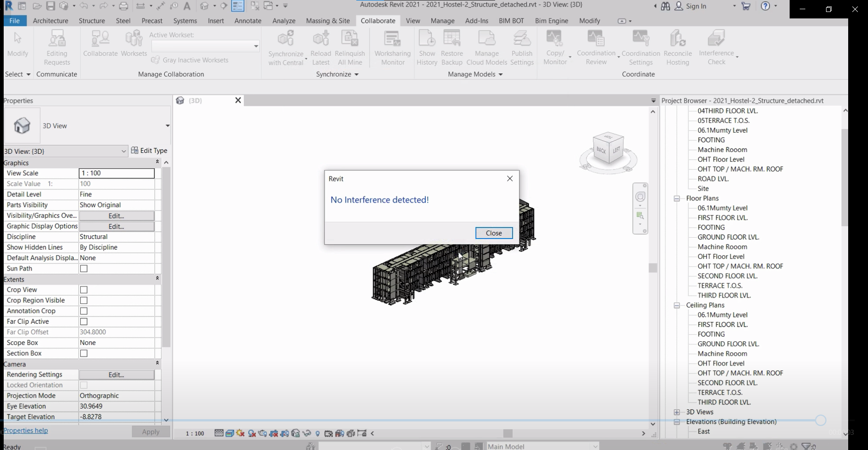Screen dimensions: 868x450
Task: Switch to the Massing & Site tab
Action: point(328,21)
